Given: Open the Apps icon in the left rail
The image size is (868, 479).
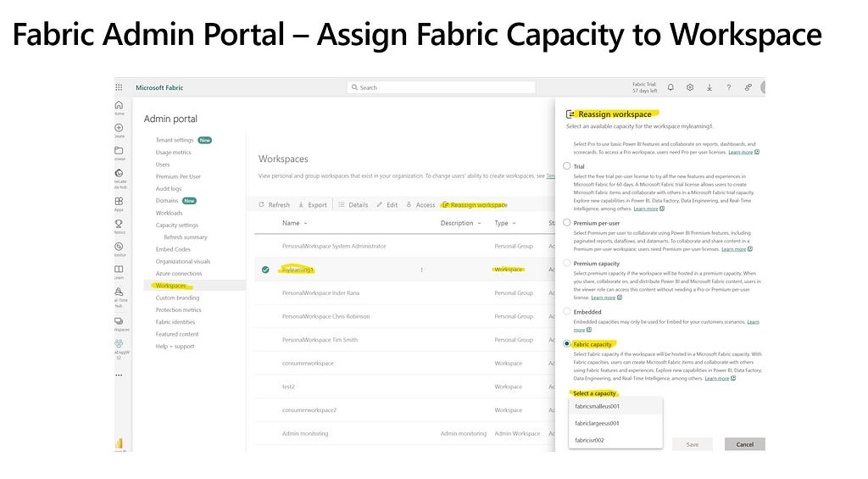Looking at the screenshot, I should pos(119,202).
